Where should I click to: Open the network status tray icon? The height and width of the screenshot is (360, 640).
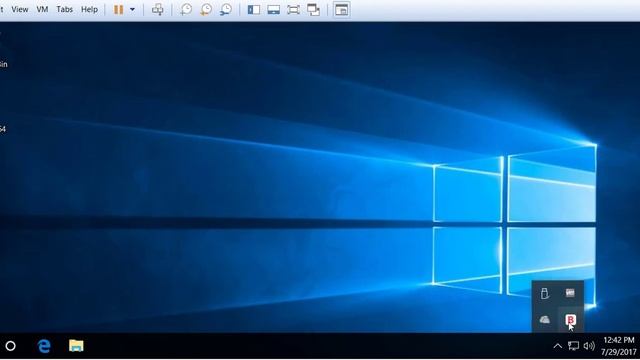573,346
